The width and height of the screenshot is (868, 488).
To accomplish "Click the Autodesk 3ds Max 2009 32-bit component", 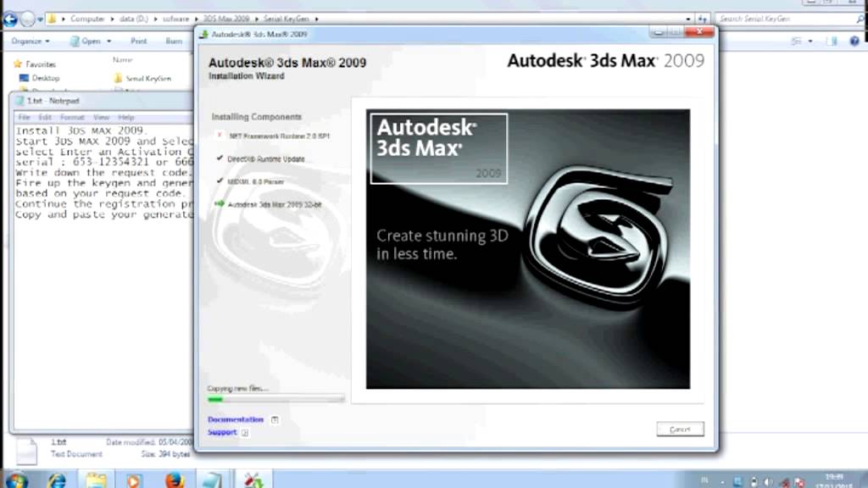I will (274, 204).
